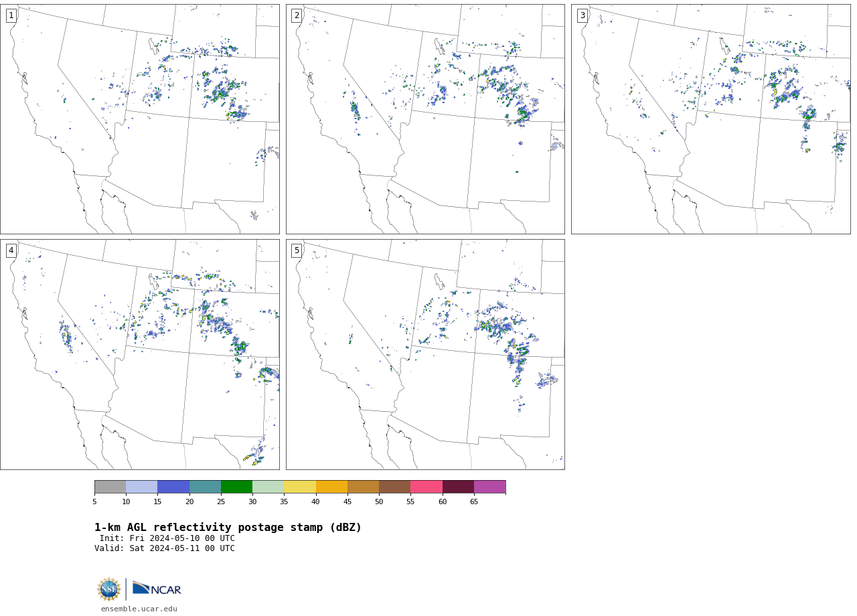Click the brown 50-55 dBZ swatch

coord(395,487)
